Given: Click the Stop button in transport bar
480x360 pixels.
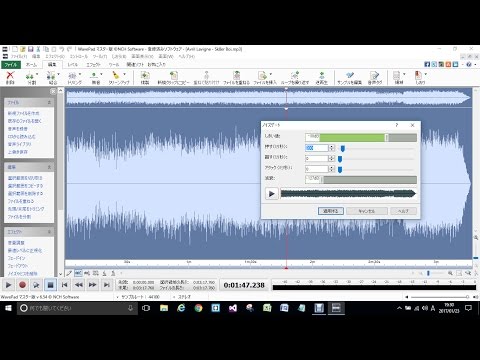Looking at the screenshot, I should click(x=50, y=285).
